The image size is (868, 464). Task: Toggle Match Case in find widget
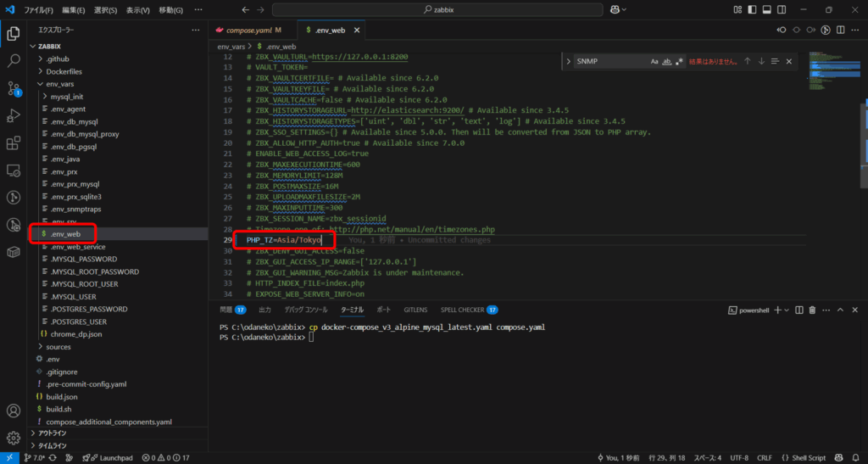(x=654, y=61)
